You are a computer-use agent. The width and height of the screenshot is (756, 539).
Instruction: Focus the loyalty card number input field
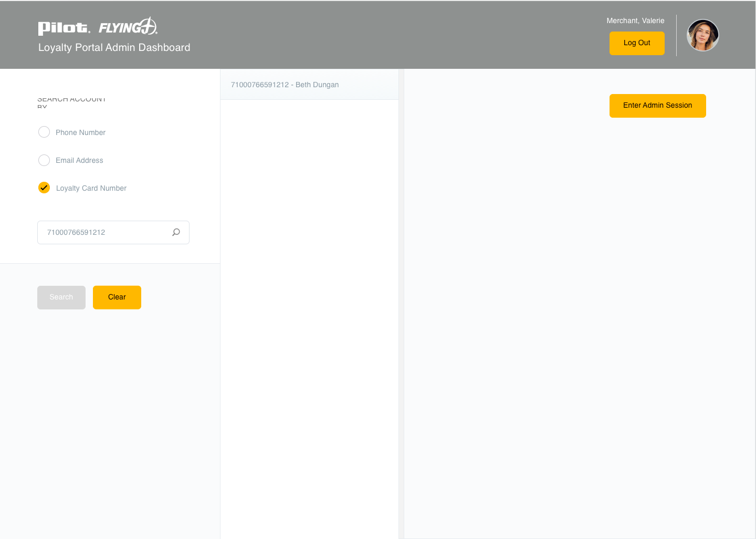[x=105, y=232]
